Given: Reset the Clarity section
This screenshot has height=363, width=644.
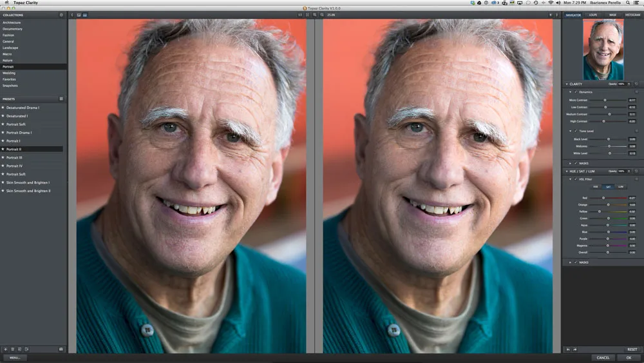Looking at the screenshot, I should [x=636, y=84].
